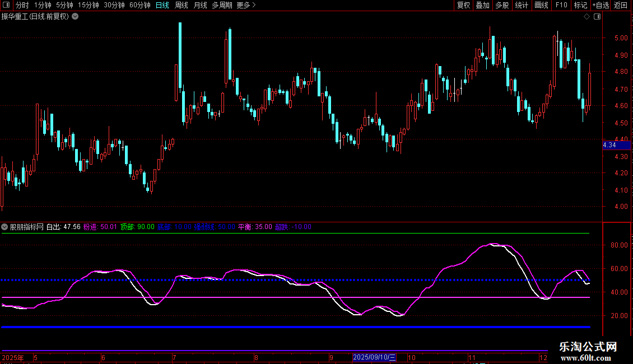
Task: Click the 平衡: 35.00 label
Action: point(255,227)
